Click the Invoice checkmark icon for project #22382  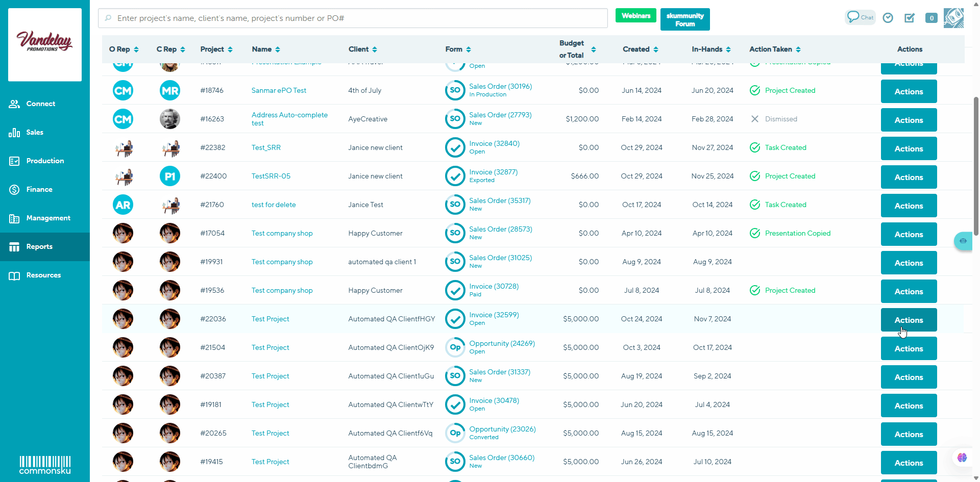click(x=455, y=147)
